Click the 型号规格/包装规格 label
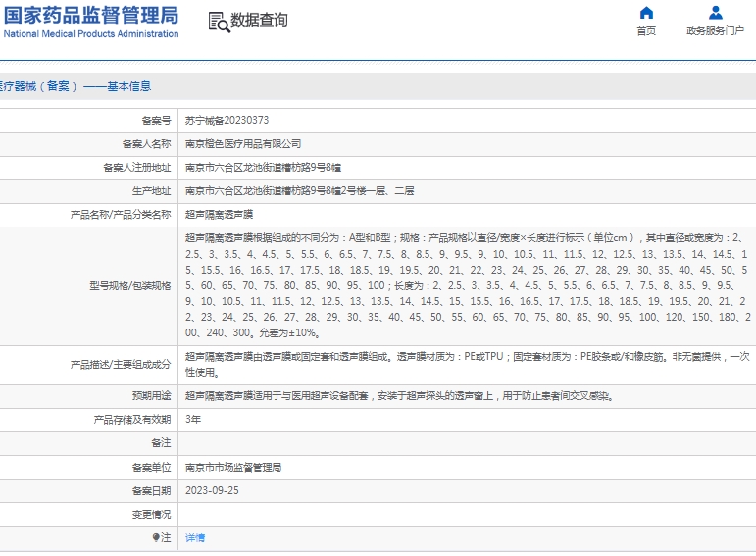 [130, 286]
